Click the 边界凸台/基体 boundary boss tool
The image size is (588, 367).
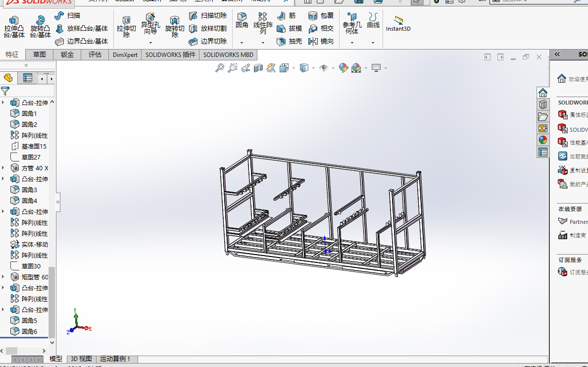[x=81, y=41]
